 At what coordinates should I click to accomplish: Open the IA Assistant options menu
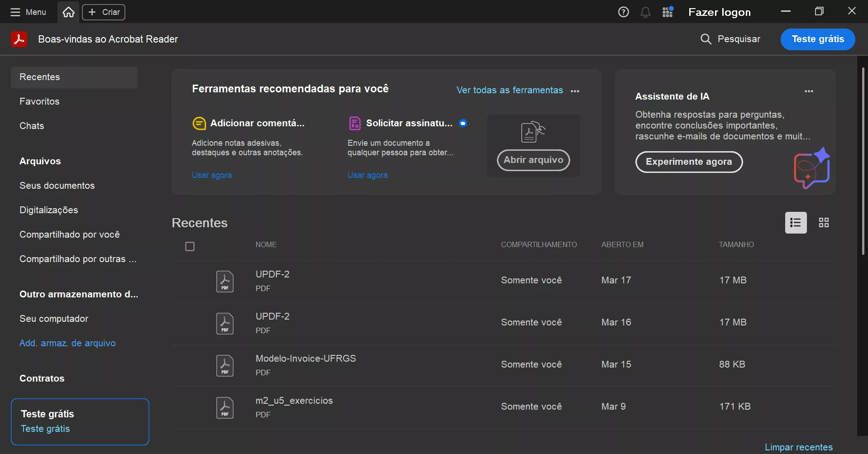809,91
